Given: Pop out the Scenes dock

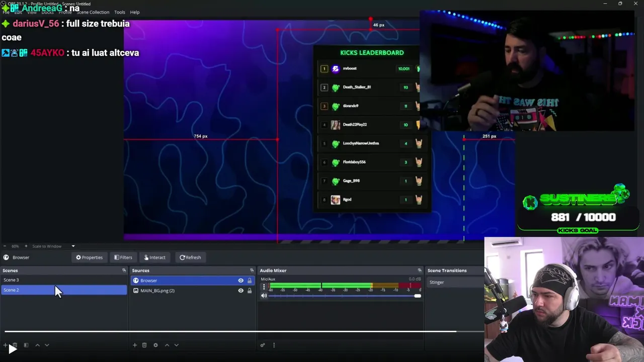Looking at the screenshot, I should pyautogui.click(x=124, y=270).
